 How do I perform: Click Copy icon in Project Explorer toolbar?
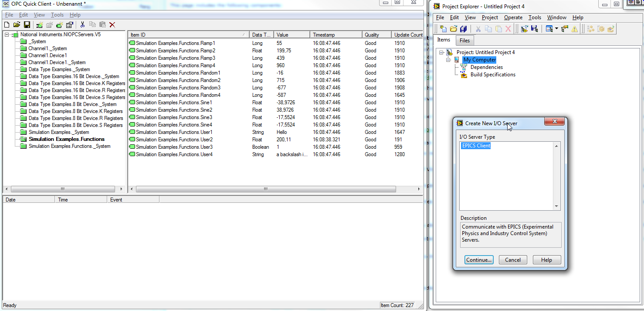(488, 29)
